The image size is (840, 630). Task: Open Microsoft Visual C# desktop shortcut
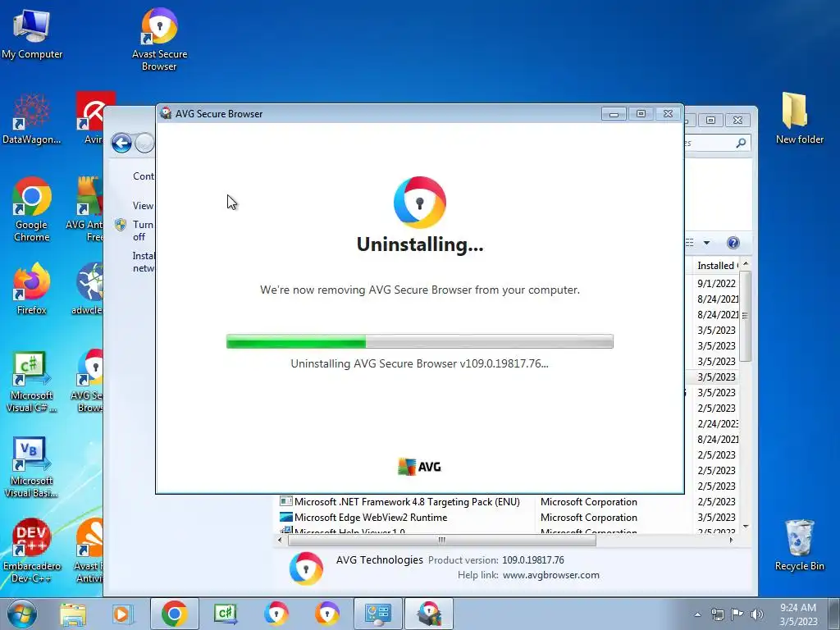coord(32,381)
